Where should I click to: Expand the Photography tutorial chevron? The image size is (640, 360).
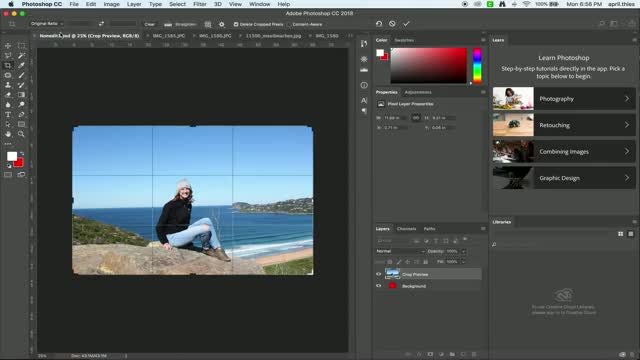click(627, 98)
